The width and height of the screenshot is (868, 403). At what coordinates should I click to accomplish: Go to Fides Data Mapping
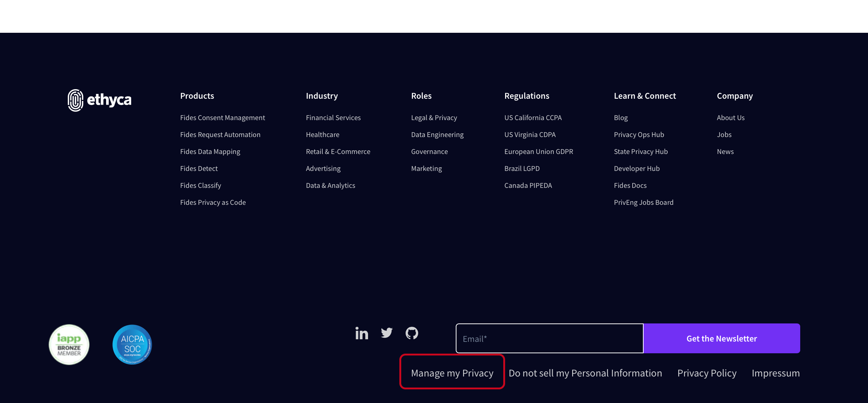[x=210, y=151]
